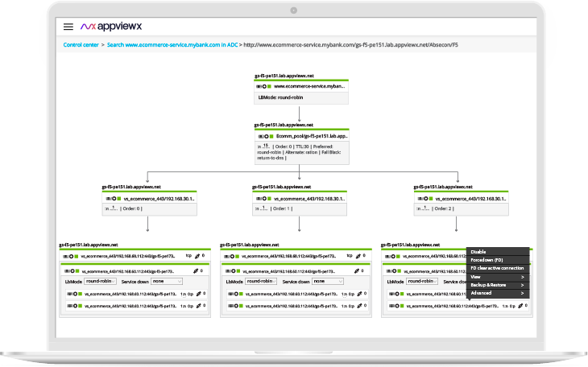
Task: Open the hamburger navigation menu
Action: point(68,27)
